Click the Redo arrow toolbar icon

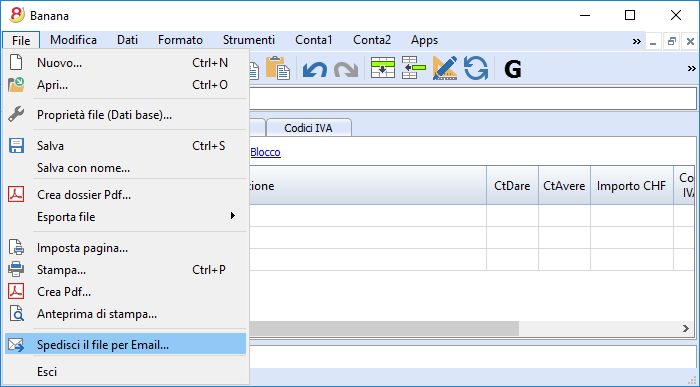pos(346,69)
